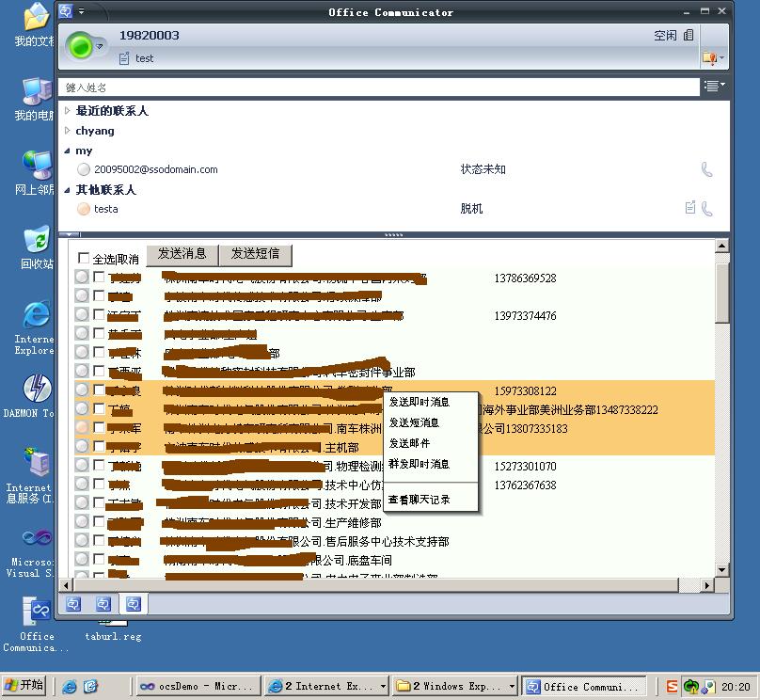
Task: Click the 发送消息 button
Action: (182, 254)
